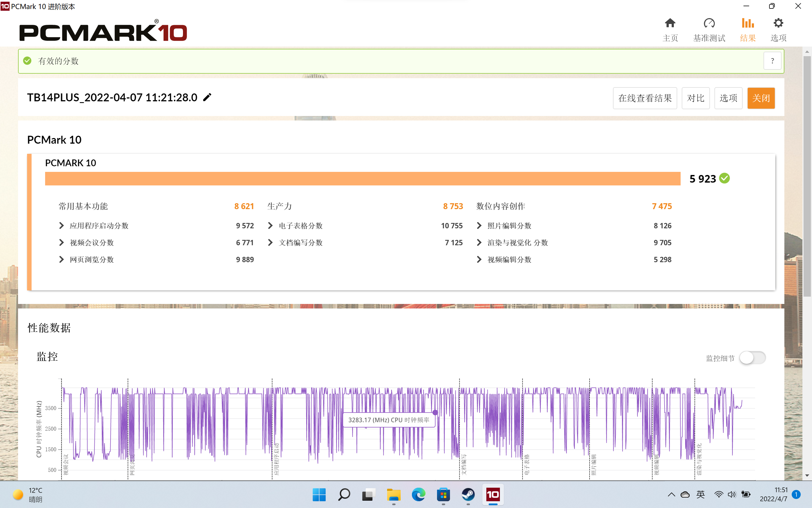Open Microsoft Store from taskbar
The height and width of the screenshot is (508, 812).
[x=443, y=494]
